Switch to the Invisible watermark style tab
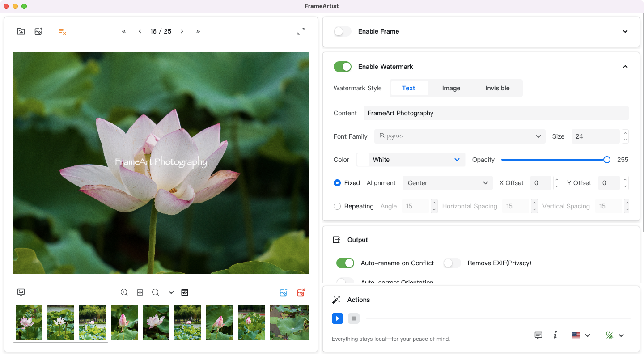644x356 pixels. point(497,88)
